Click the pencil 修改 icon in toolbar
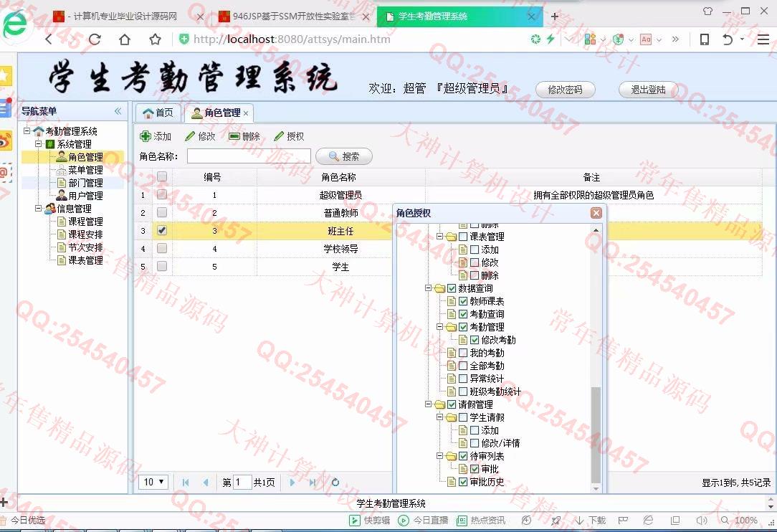The height and width of the screenshot is (532, 777). pyautogui.click(x=190, y=136)
